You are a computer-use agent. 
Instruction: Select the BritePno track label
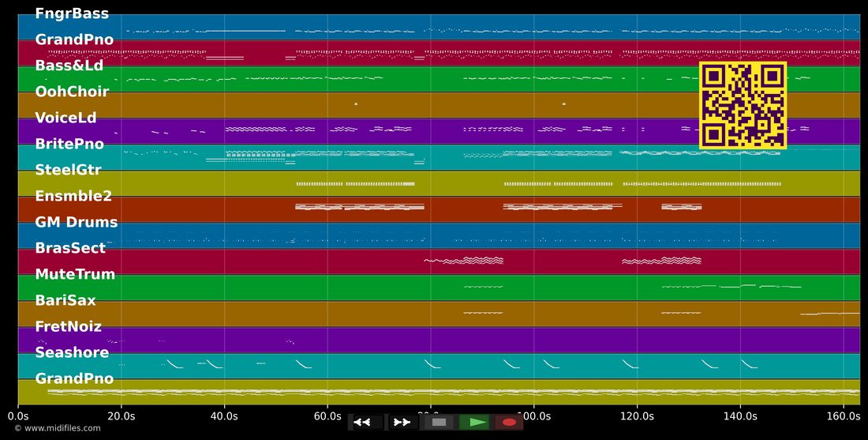[69, 144]
